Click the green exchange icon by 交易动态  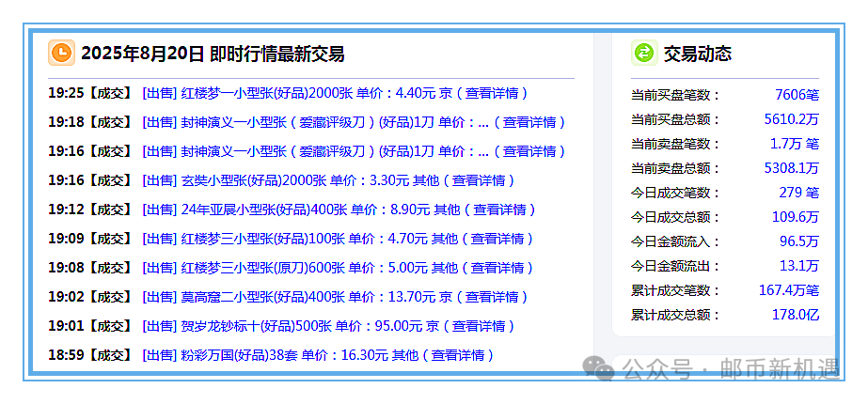(643, 54)
